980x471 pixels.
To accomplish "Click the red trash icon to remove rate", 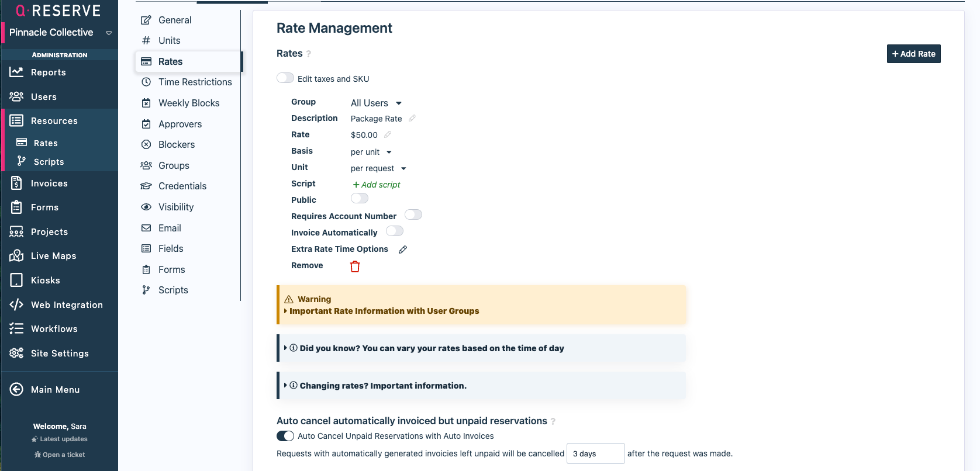I will pyautogui.click(x=355, y=266).
